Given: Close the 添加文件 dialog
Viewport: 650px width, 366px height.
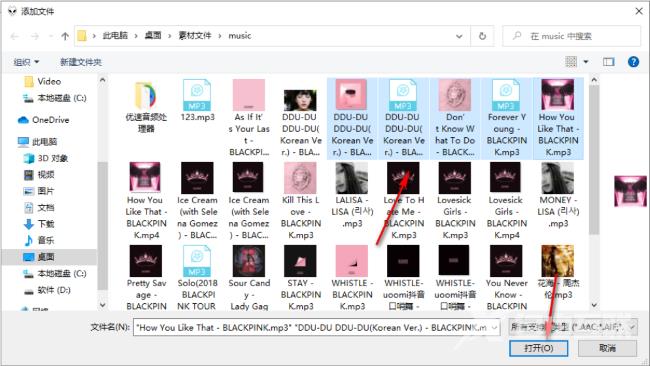Looking at the screenshot, I should (639, 11).
